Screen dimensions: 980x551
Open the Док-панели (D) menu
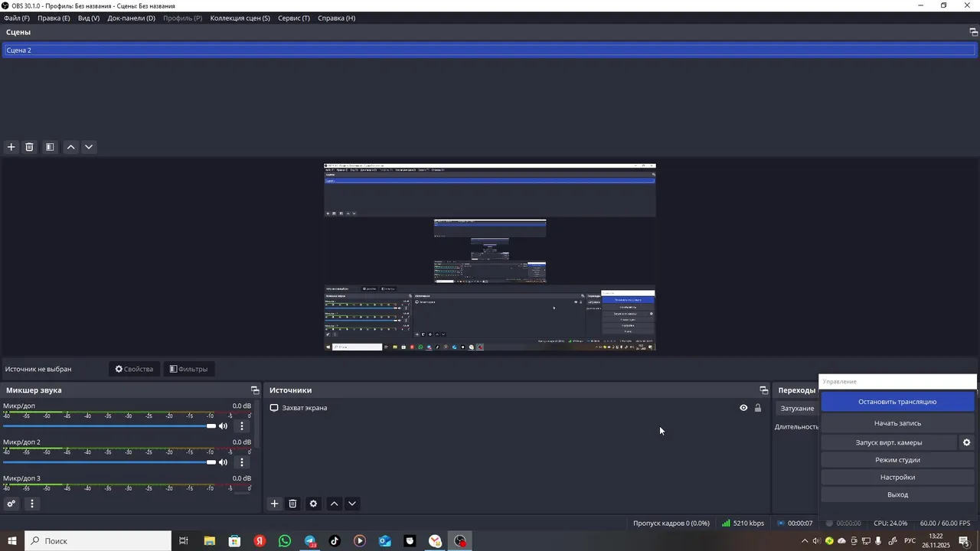click(x=131, y=18)
